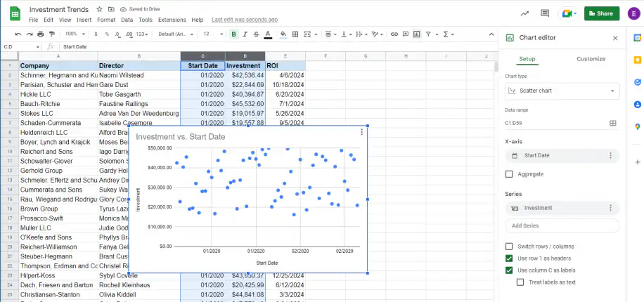The width and height of the screenshot is (644, 302).
Task: Open the vertical align dropdown
Action: [346, 34]
